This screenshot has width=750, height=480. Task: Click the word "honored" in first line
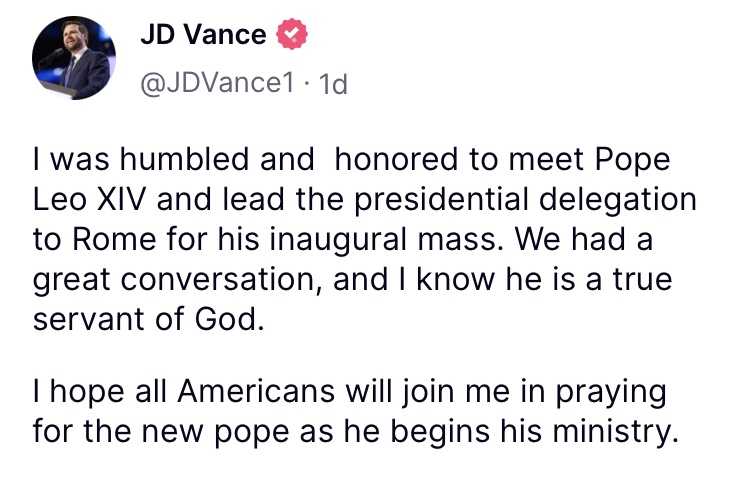tap(397, 159)
